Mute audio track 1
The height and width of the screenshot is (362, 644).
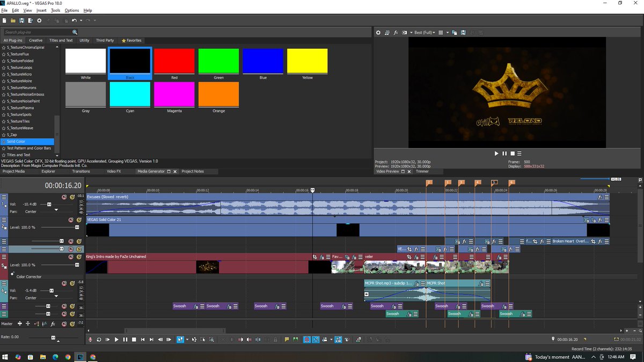coord(64,197)
